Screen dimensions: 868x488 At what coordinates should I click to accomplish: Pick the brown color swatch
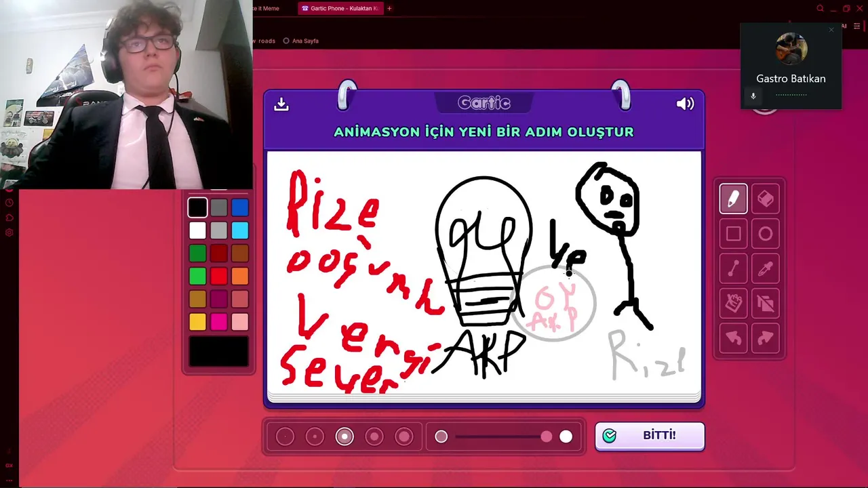click(240, 253)
